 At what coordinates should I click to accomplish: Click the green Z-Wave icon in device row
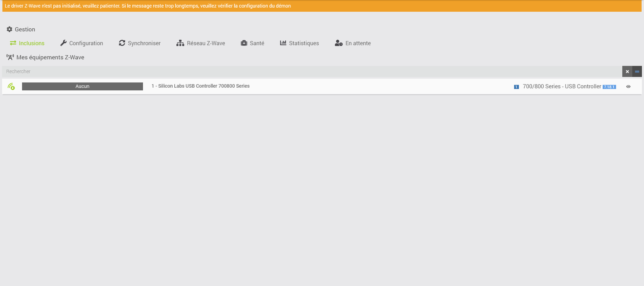11,86
